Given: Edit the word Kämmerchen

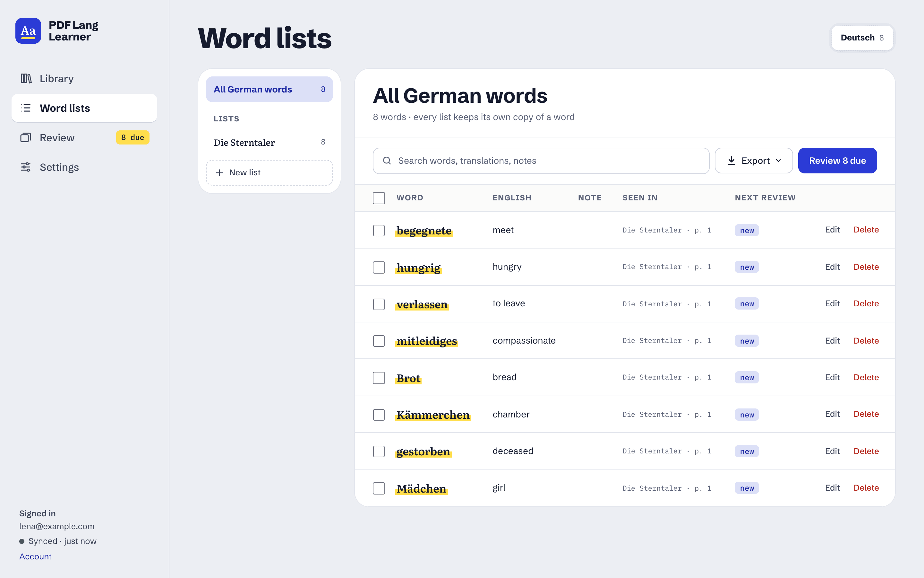Looking at the screenshot, I should 832,414.
